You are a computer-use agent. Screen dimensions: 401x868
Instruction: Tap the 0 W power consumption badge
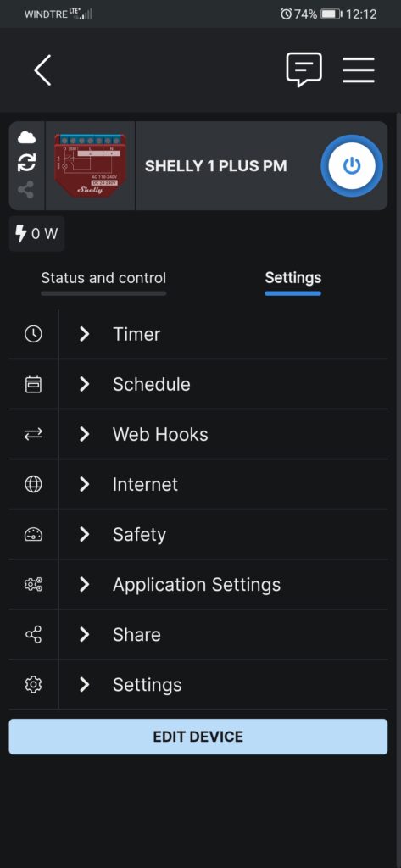(x=37, y=234)
